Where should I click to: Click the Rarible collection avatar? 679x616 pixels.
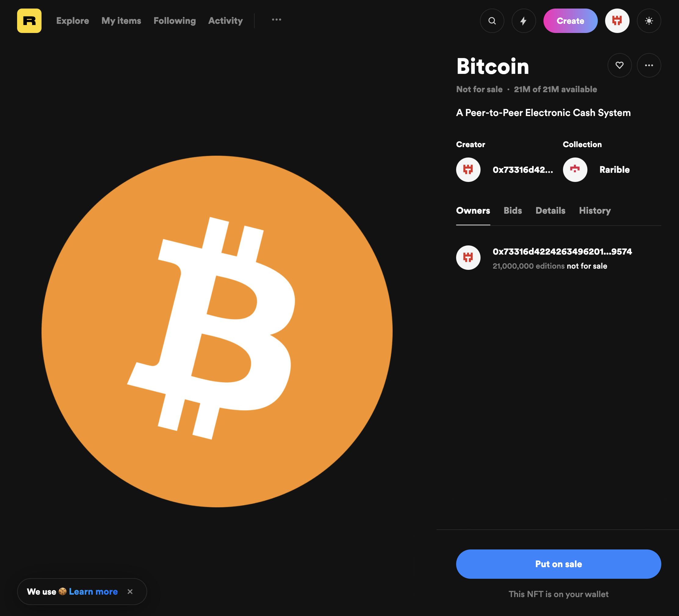tap(575, 170)
